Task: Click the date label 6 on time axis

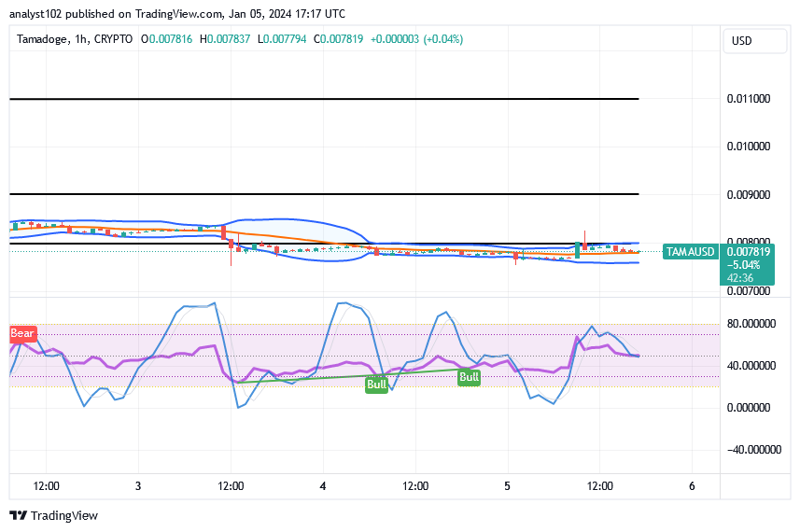Action: (691, 486)
